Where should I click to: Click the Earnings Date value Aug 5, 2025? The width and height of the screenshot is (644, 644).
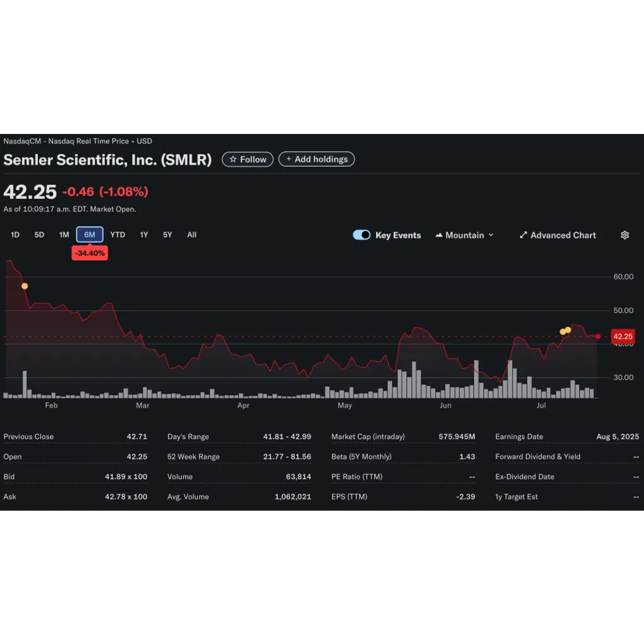click(618, 436)
